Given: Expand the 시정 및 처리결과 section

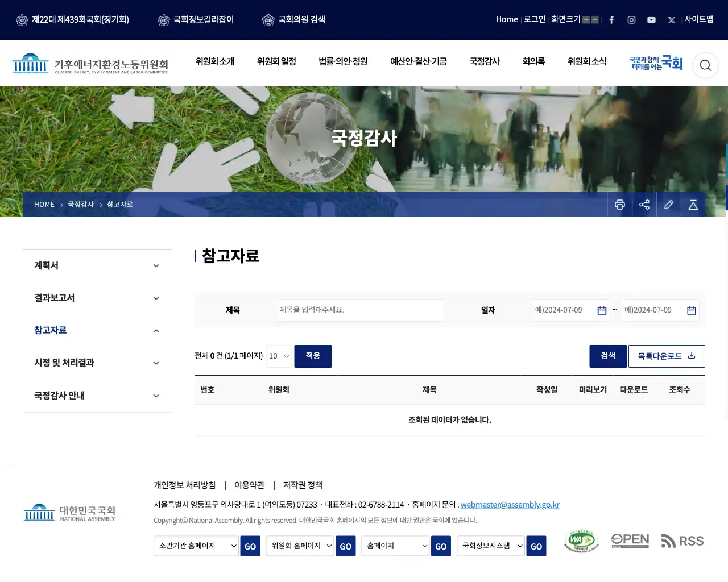Looking at the screenshot, I should pyautogui.click(x=97, y=363).
